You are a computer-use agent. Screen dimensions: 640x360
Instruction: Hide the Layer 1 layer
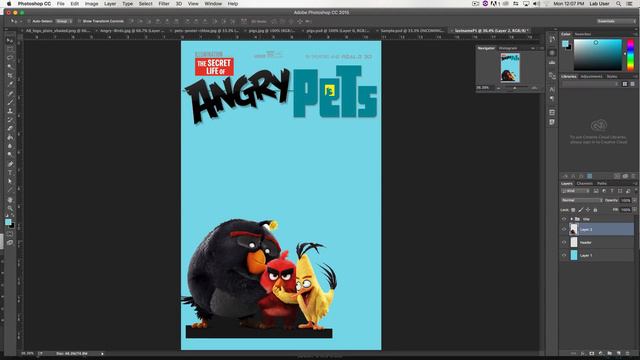pyautogui.click(x=564, y=255)
